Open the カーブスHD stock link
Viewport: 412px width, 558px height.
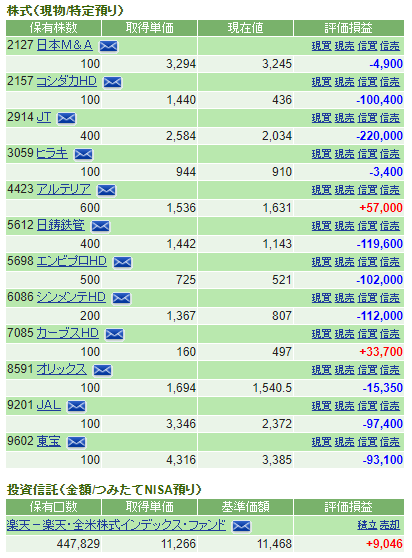pos(68,333)
